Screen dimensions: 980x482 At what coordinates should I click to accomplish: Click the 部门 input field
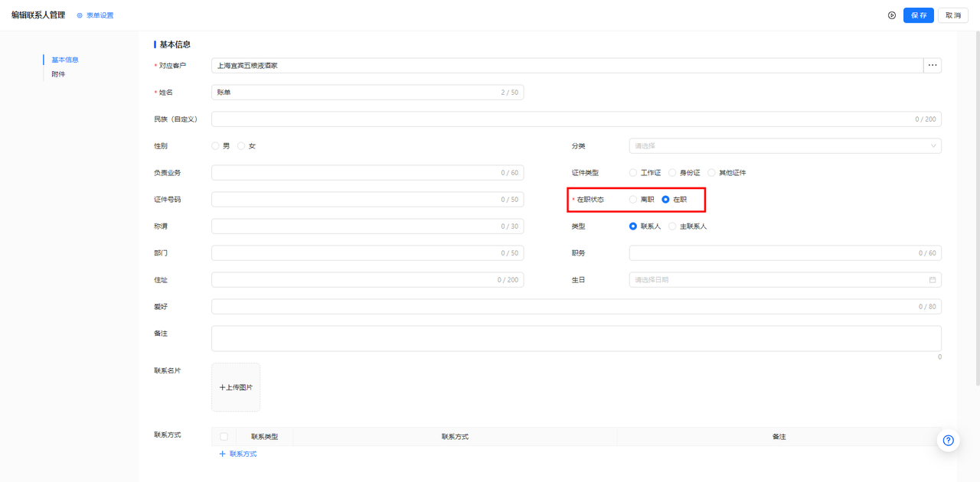pos(367,253)
